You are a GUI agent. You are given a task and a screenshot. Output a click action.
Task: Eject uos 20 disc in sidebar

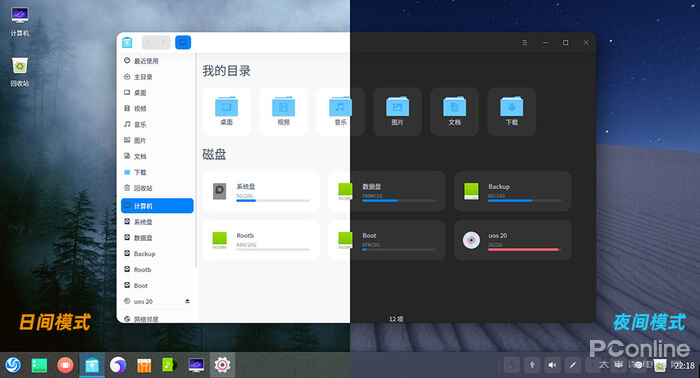188,301
